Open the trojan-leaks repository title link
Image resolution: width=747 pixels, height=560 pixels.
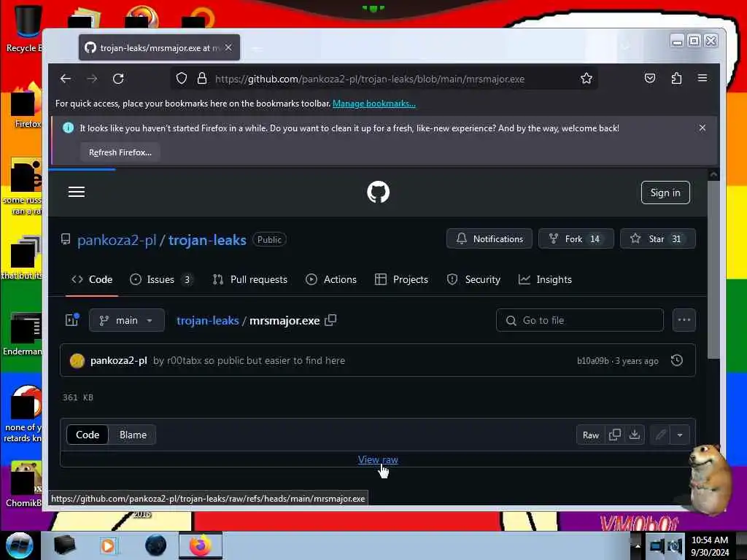(207, 240)
